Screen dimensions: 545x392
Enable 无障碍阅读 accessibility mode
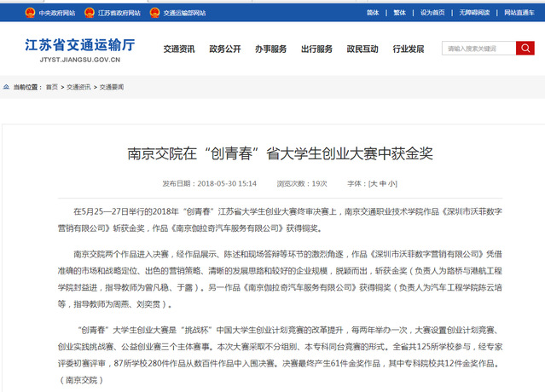point(476,13)
